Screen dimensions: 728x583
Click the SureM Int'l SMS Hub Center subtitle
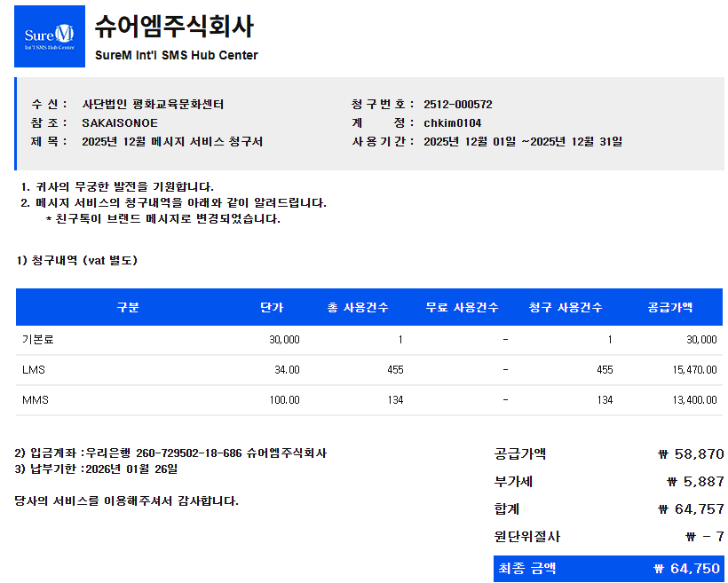tap(176, 55)
